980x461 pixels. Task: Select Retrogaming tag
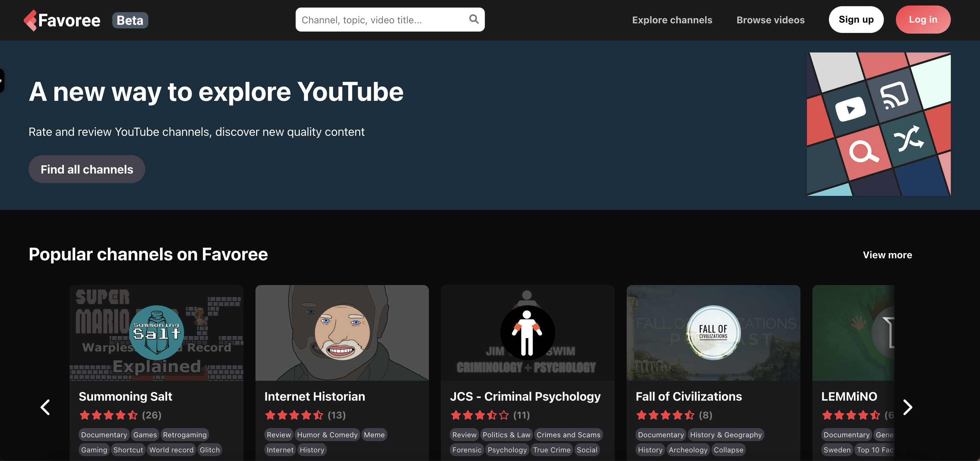185,434
